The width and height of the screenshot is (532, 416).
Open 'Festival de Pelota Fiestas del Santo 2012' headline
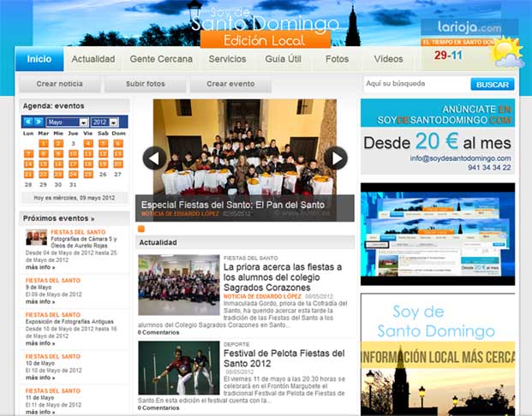[x=284, y=359]
